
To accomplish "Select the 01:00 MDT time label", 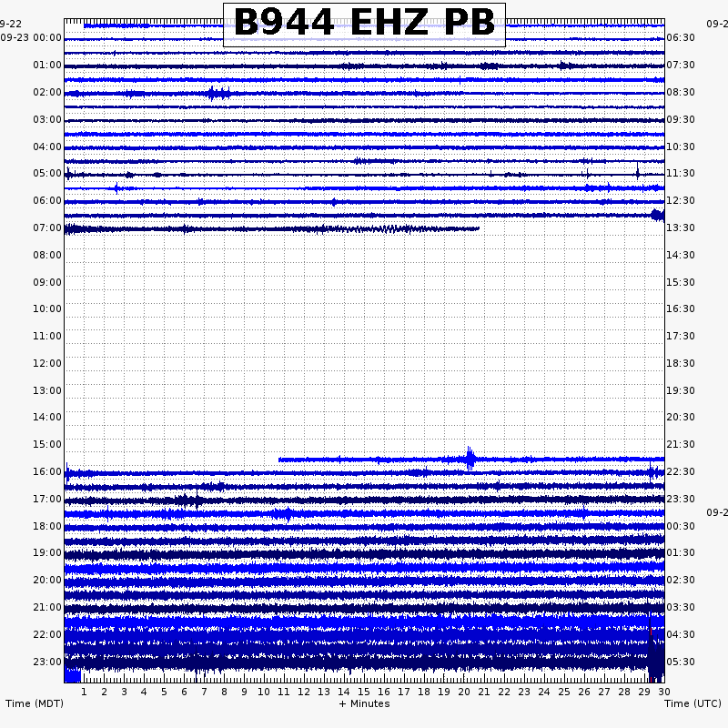I will tap(47, 65).
